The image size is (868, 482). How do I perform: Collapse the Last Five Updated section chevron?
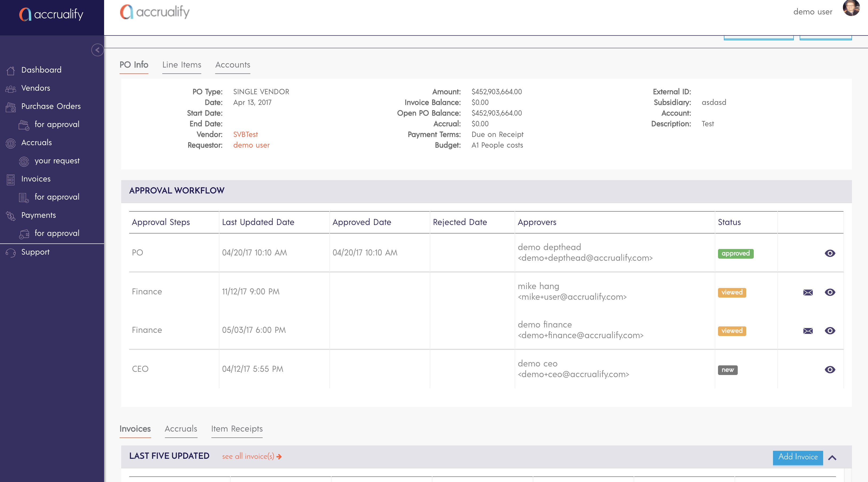pos(832,458)
